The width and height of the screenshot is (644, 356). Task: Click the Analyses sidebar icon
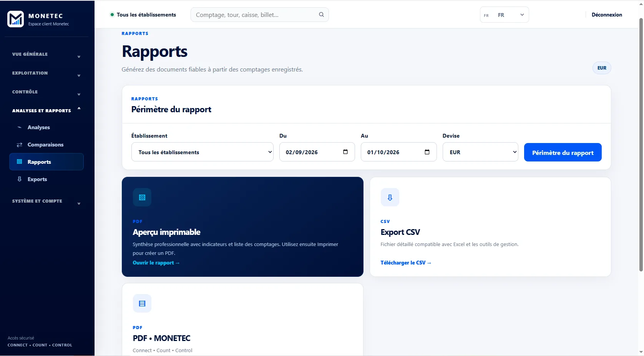click(x=19, y=127)
